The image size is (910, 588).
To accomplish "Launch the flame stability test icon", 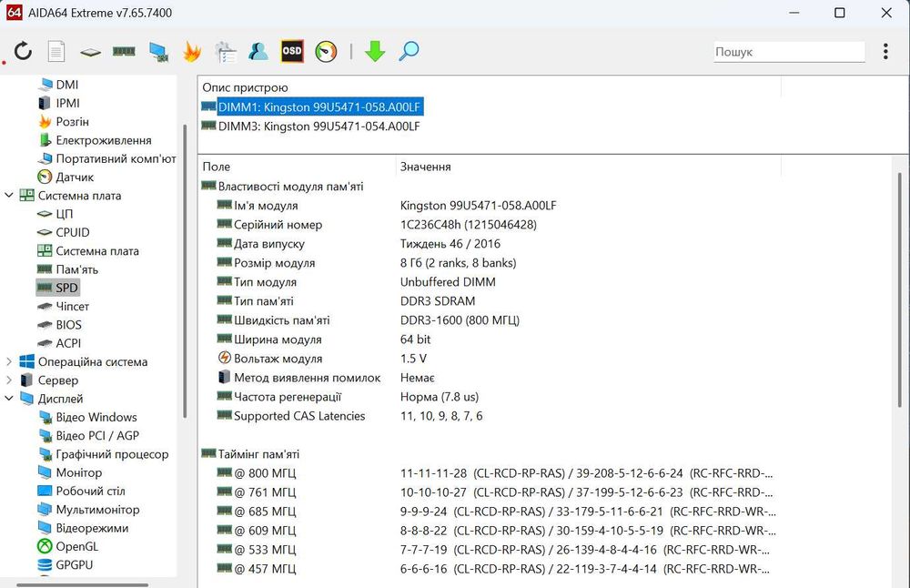I will [x=191, y=52].
